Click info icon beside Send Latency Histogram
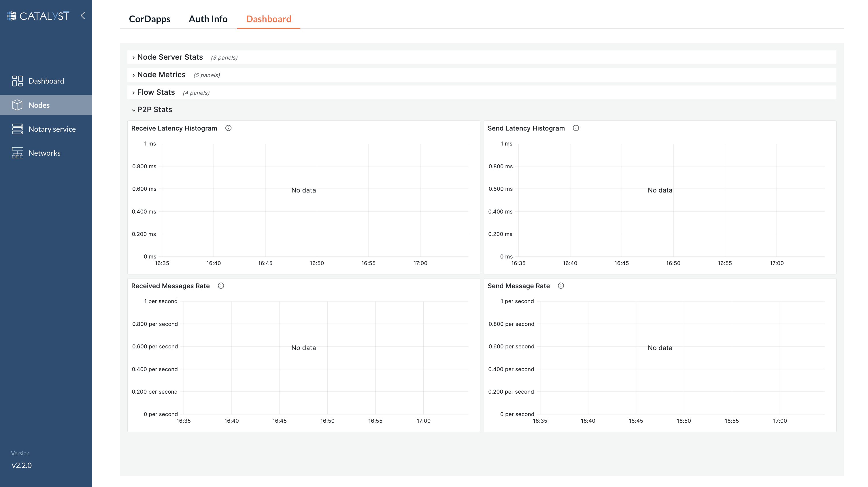Image resolution: width=868 pixels, height=487 pixels. point(576,128)
